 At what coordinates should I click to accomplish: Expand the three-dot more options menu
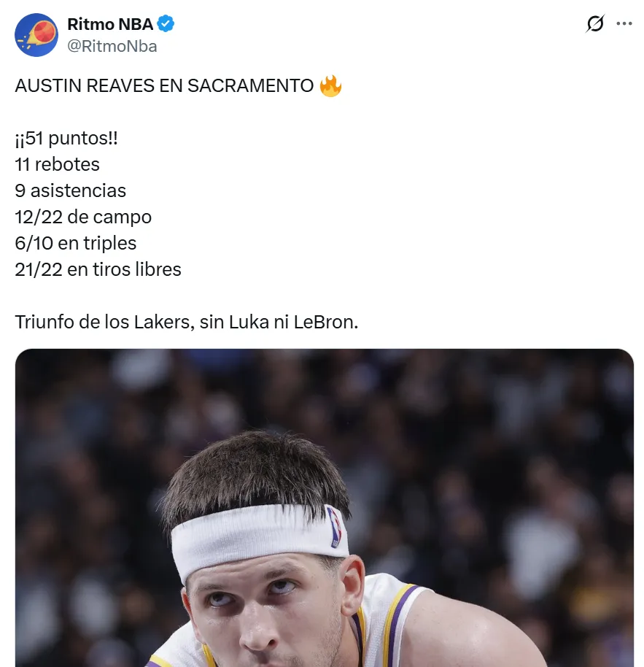(x=624, y=24)
